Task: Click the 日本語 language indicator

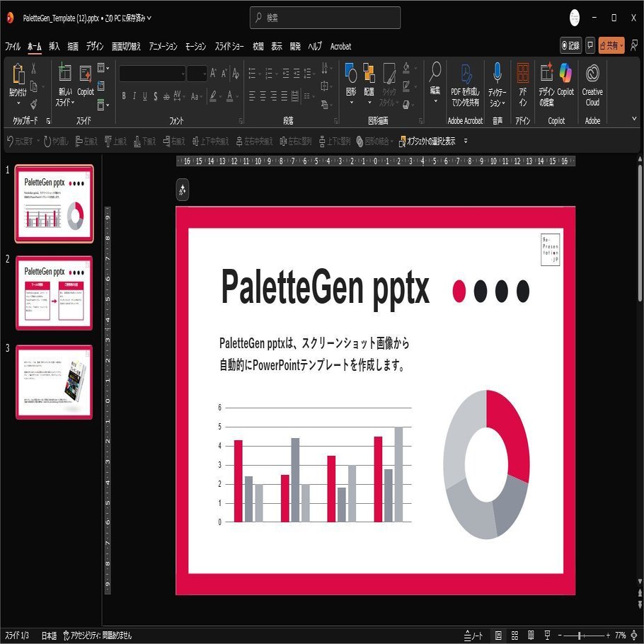Action: tap(49, 636)
